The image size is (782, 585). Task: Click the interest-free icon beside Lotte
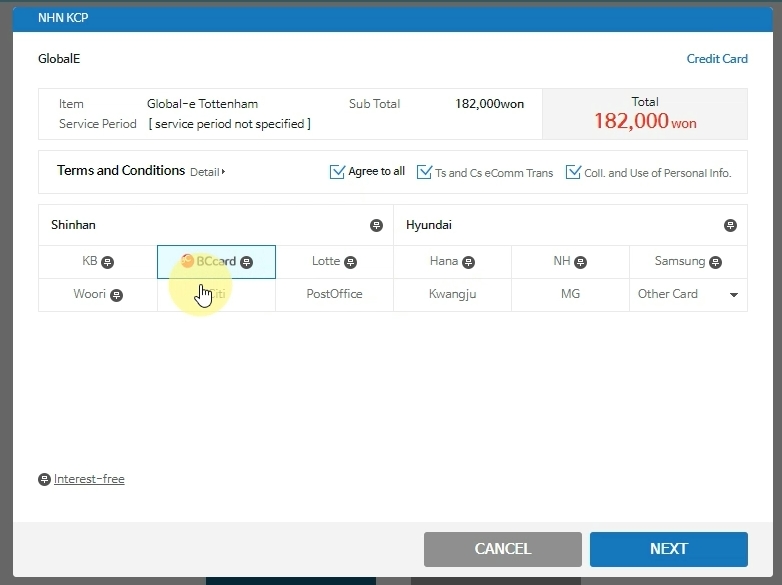coord(351,262)
